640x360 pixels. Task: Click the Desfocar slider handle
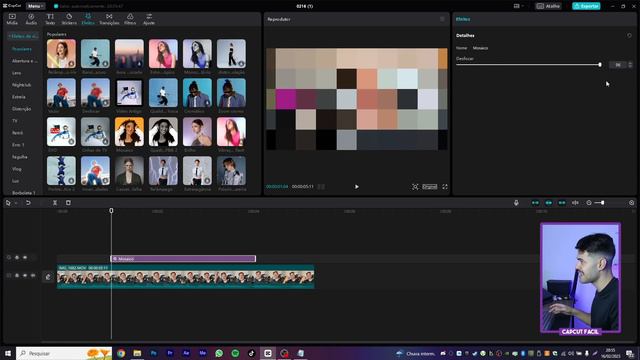(x=600, y=64)
